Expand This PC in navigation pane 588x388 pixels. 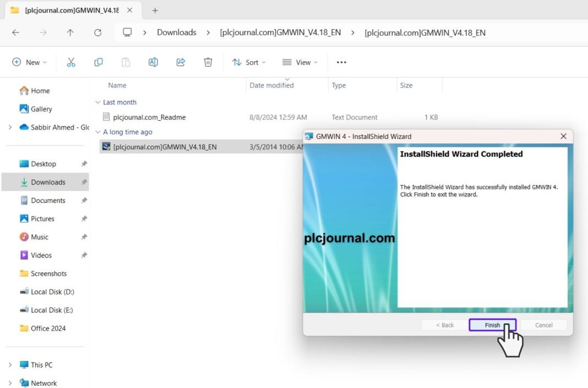10,365
